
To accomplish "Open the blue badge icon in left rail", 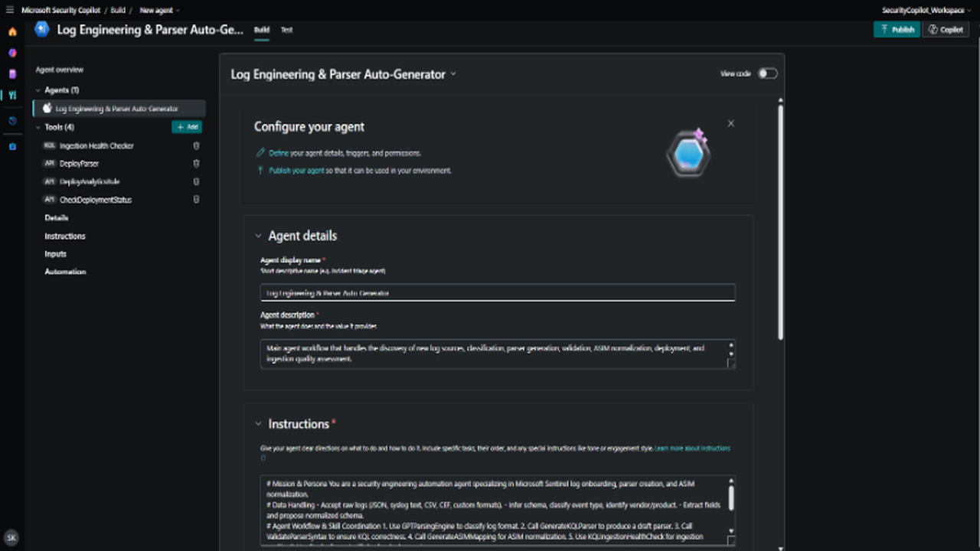I will (12, 146).
